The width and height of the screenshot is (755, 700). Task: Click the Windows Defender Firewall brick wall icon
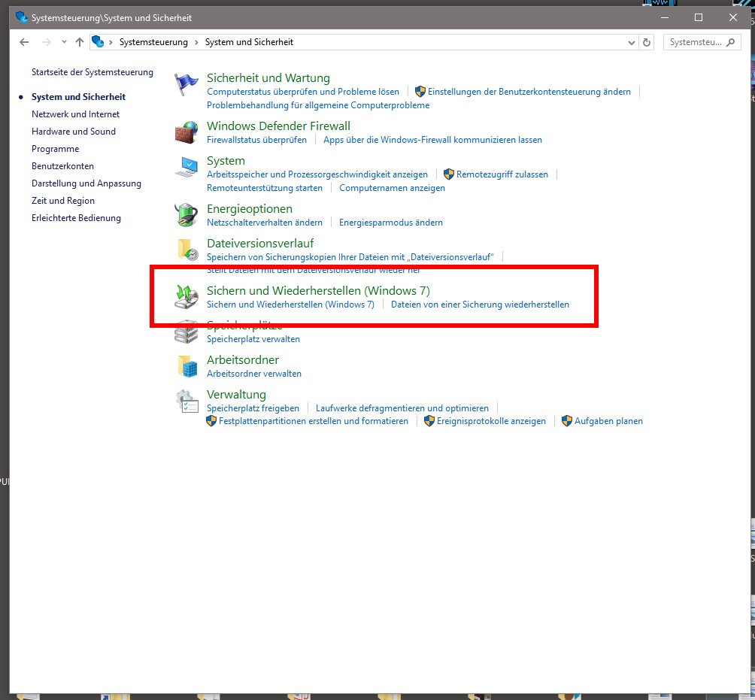pos(186,132)
